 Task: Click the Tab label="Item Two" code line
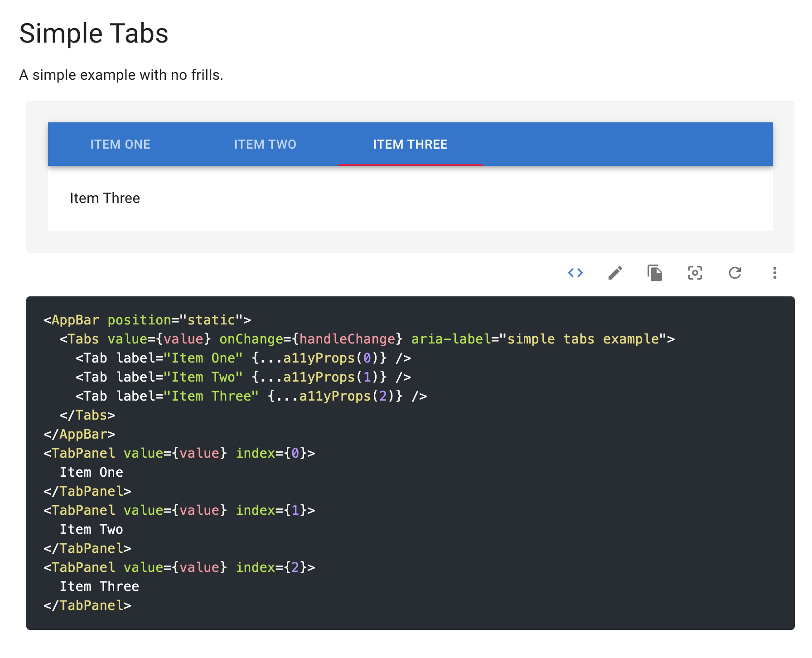(243, 377)
